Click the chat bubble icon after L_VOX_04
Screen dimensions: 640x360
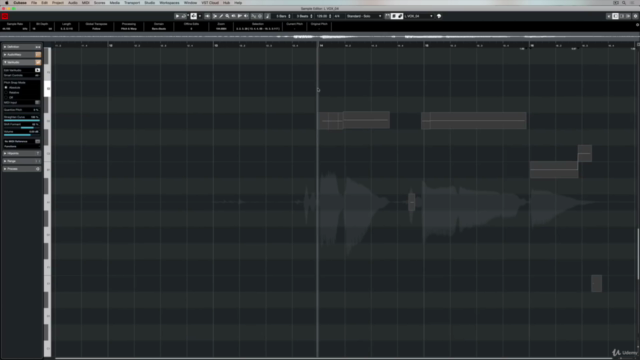439,16
